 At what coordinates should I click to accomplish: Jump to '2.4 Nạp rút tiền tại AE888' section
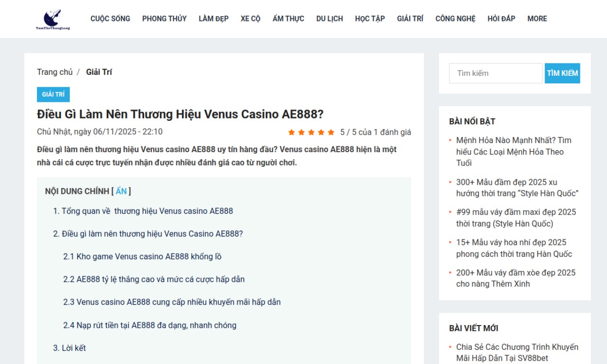point(150,325)
